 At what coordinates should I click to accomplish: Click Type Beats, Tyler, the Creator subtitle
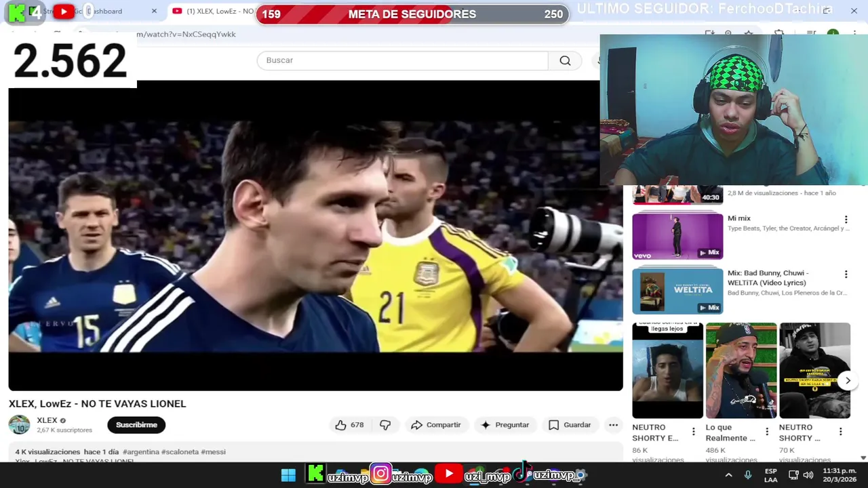pyautogui.click(x=788, y=228)
